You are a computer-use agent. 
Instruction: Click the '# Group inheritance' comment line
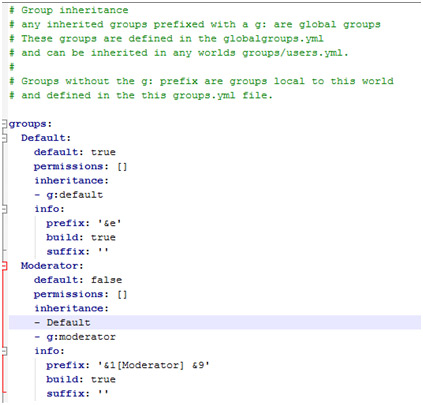pyautogui.click(x=69, y=10)
